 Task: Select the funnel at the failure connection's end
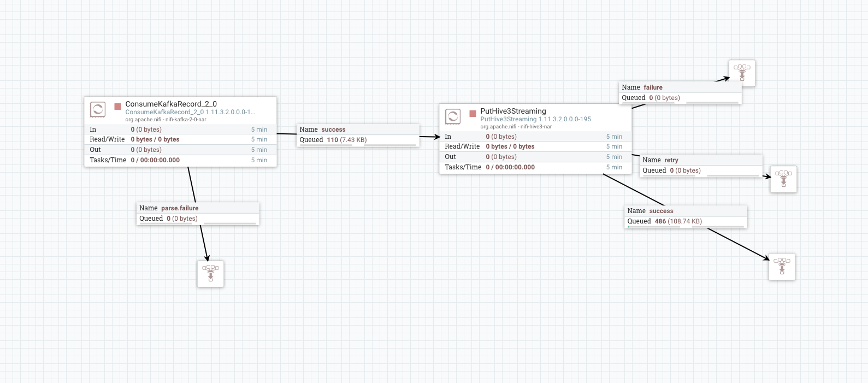click(742, 73)
